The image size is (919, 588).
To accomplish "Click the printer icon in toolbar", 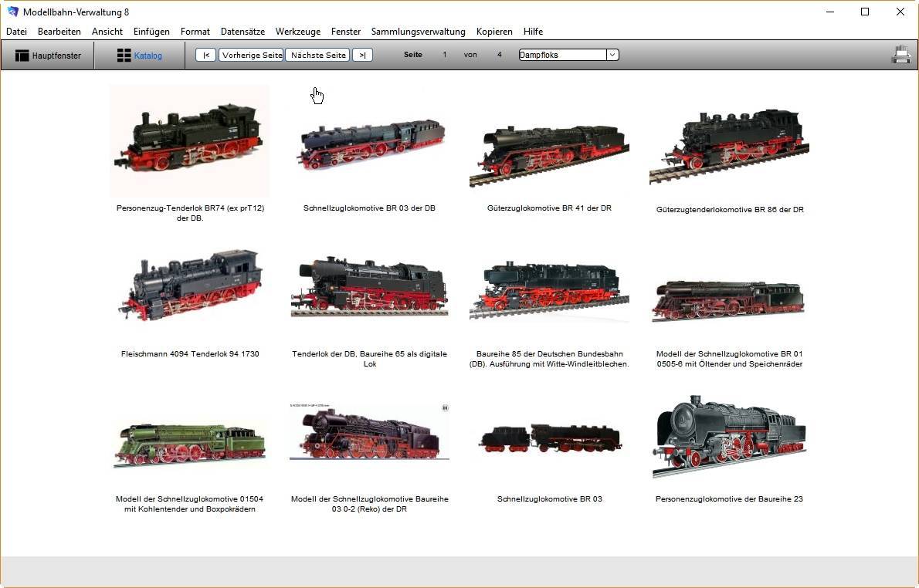I will (x=900, y=55).
